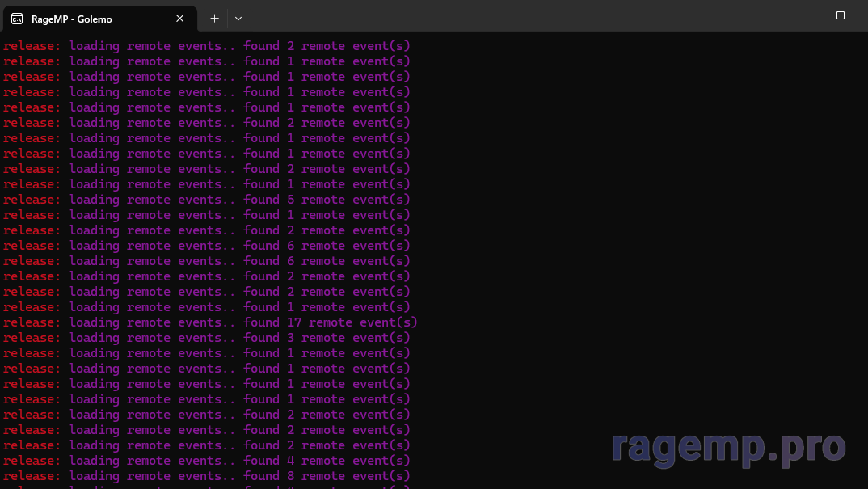Close the RageMP - Golemo tab

[x=180, y=18]
